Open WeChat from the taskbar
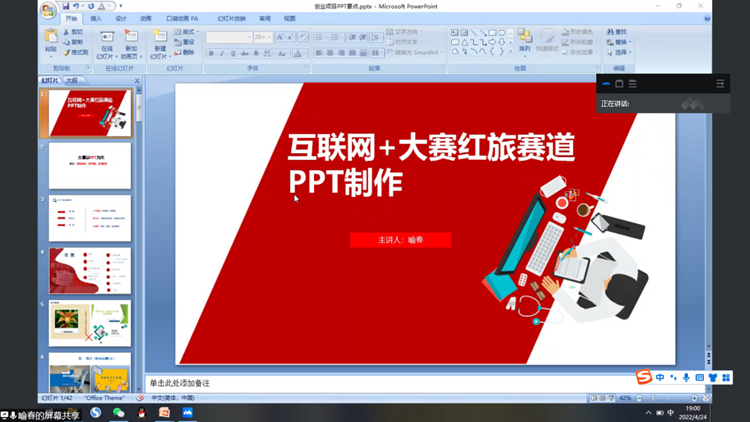750x422 pixels. click(x=118, y=412)
